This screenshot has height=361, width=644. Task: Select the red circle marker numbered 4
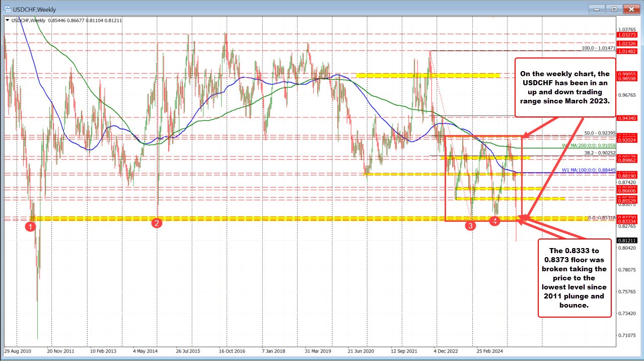coord(495,220)
